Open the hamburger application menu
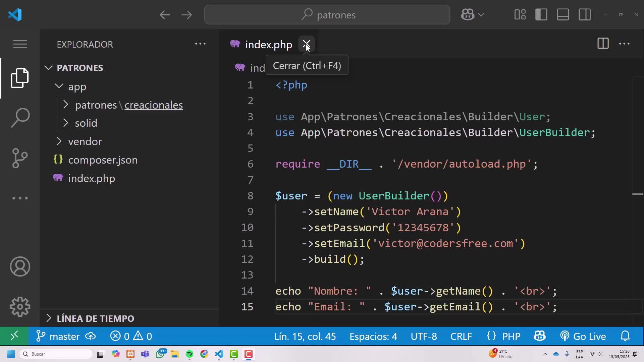Viewport: 644px width, 362px height. point(20,44)
